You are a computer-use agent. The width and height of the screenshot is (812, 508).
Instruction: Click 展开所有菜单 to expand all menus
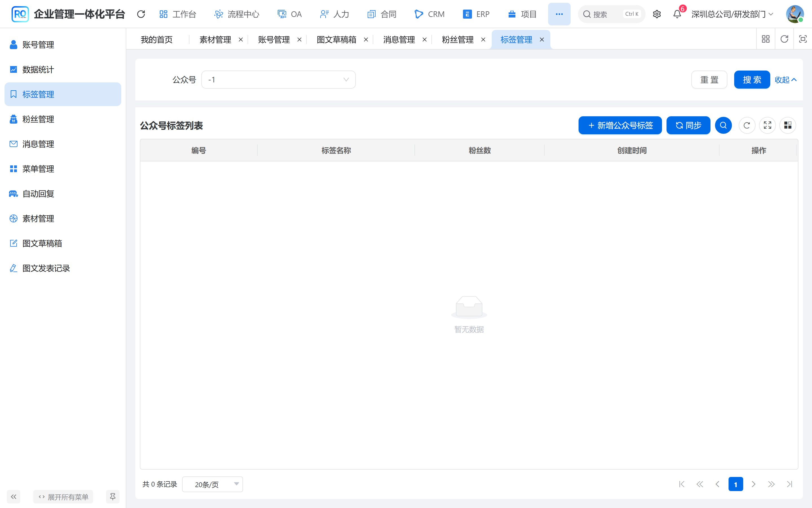[x=63, y=497]
